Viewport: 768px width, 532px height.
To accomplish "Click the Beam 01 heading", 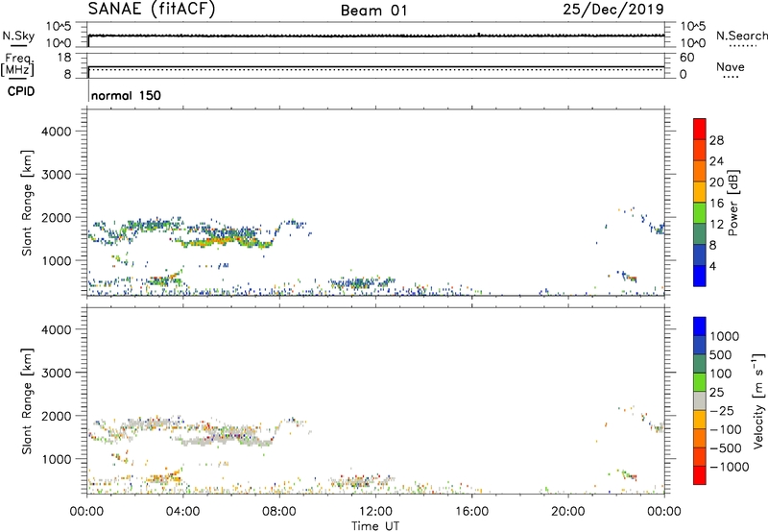I will 374,11.
